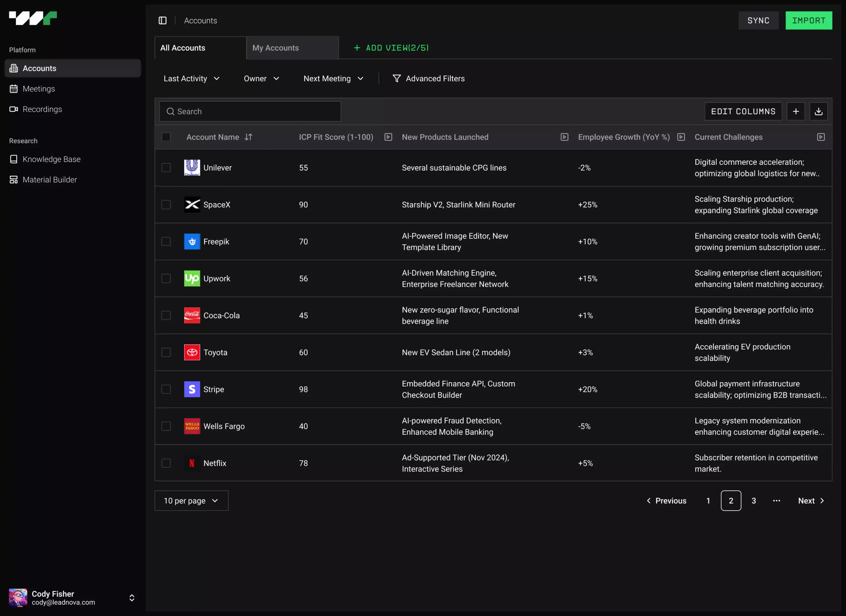Image resolution: width=846 pixels, height=616 pixels.
Task: Click the EDIT COLUMNS button
Action: pos(743,112)
